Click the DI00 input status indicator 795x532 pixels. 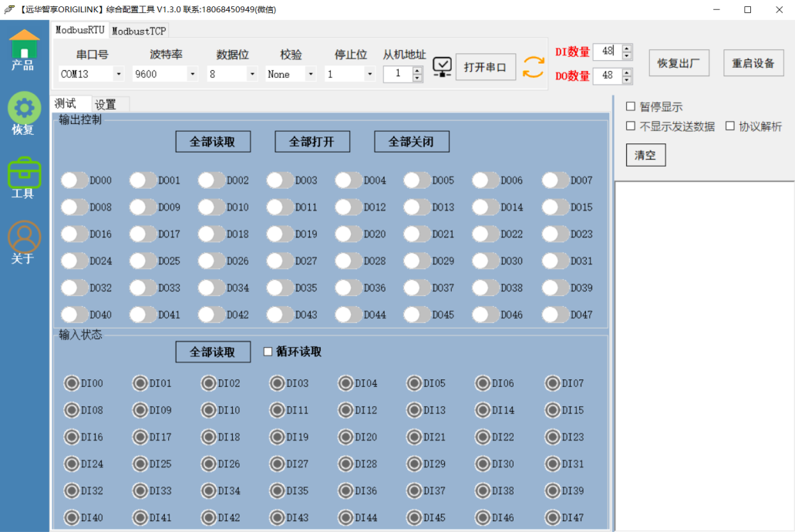click(x=72, y=383)
